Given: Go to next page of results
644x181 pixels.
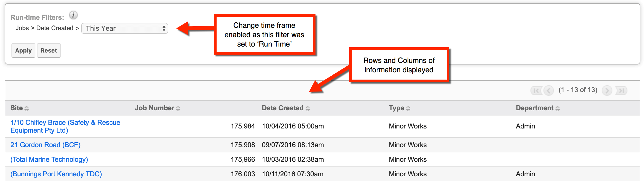Looking at the screenshot, I should (607, 90).
